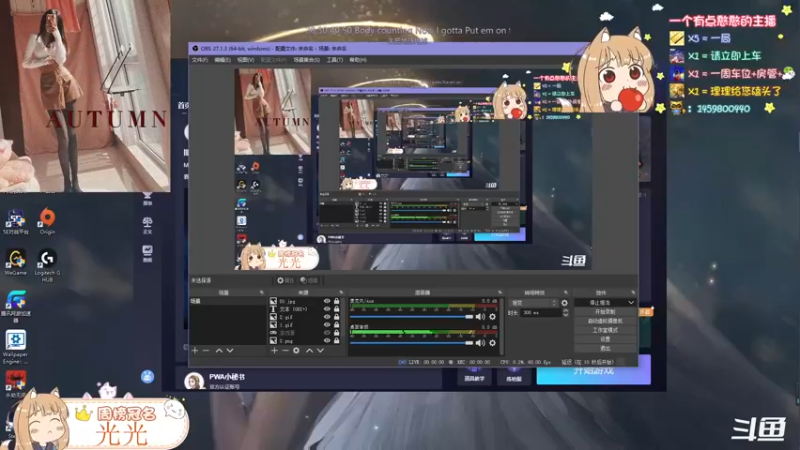
Task: Toggle visibility of 01.jpg source
Action: tap(327, 301)
